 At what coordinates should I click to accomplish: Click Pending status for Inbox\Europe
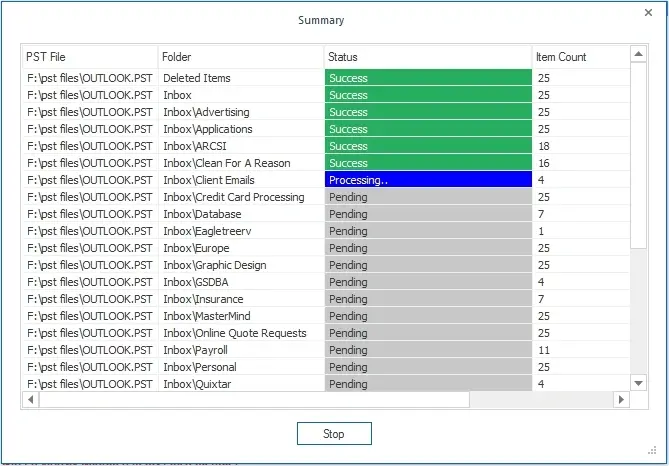tap(428, 248)
